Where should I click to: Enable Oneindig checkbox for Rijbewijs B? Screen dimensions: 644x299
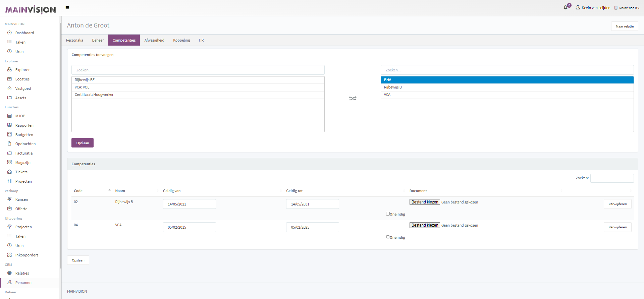coord(388,214)
